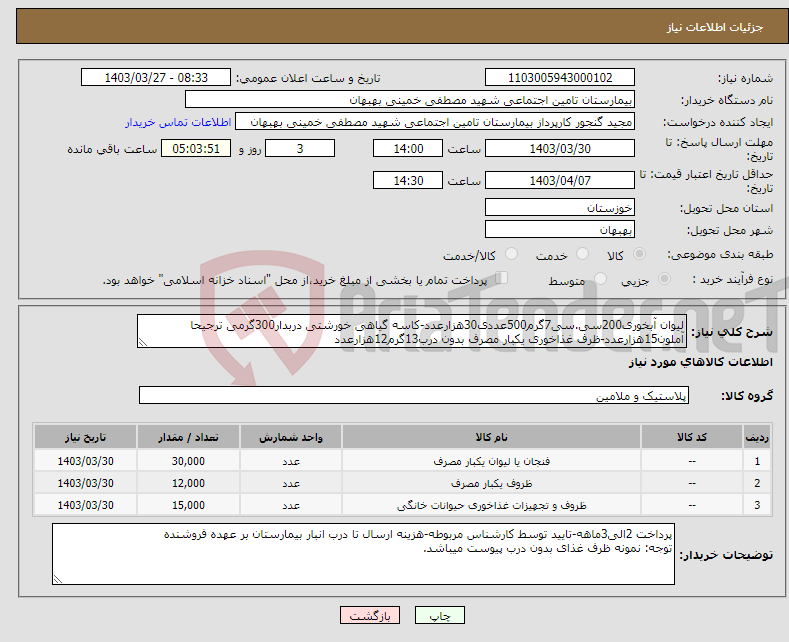Click the buyer notes text area

pos(363,554)
